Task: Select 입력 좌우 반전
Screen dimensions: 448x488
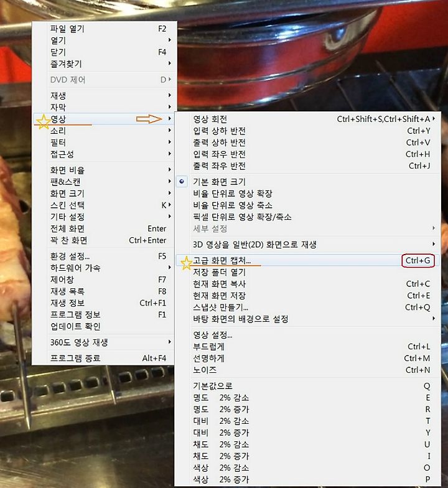Action: tap(307, 154)
